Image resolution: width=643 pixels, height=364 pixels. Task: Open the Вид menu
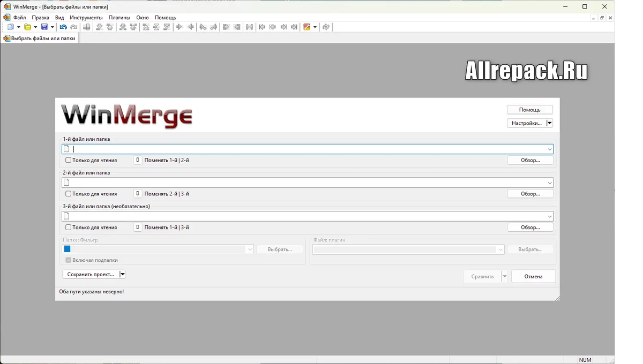pos(59,18)
